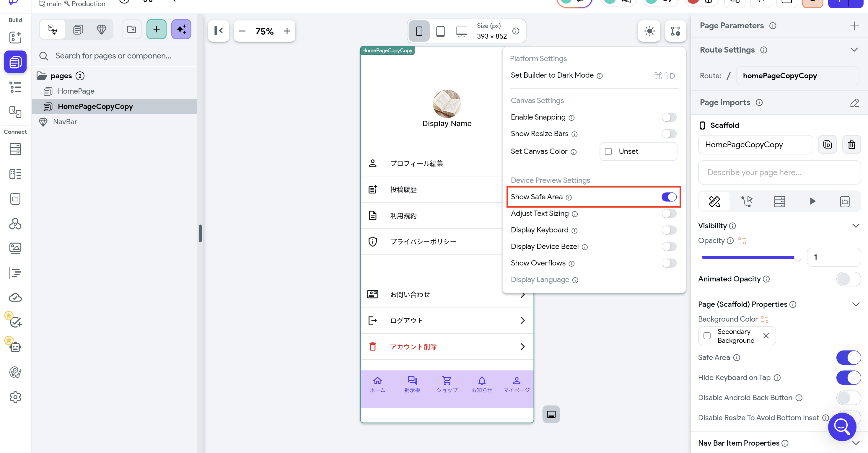This screenshot has width=868, height=453.
Task: Delete the page with trash icon
Action: pos(851,144)
